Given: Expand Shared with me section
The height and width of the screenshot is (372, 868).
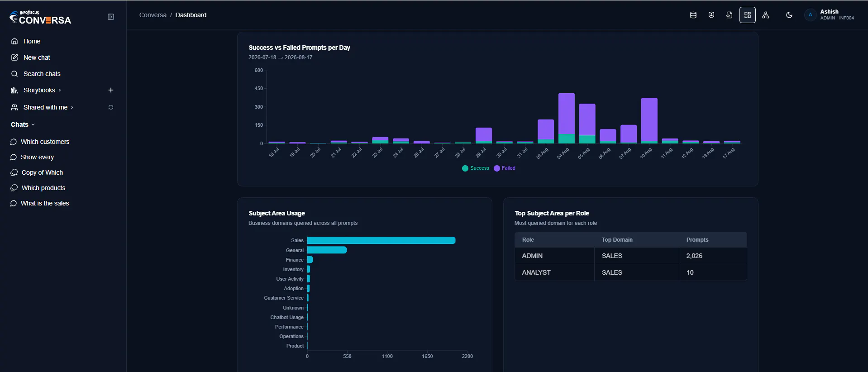Looking at the screenshot, I should 45,107.
